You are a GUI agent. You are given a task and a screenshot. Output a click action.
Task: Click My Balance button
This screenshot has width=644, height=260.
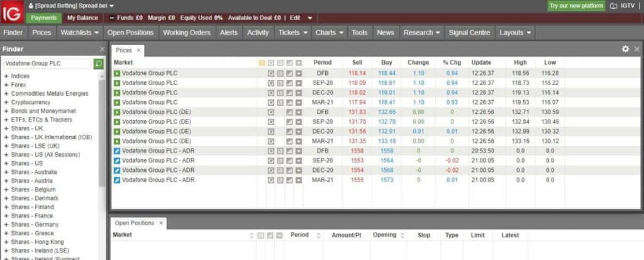coord(82,18)
